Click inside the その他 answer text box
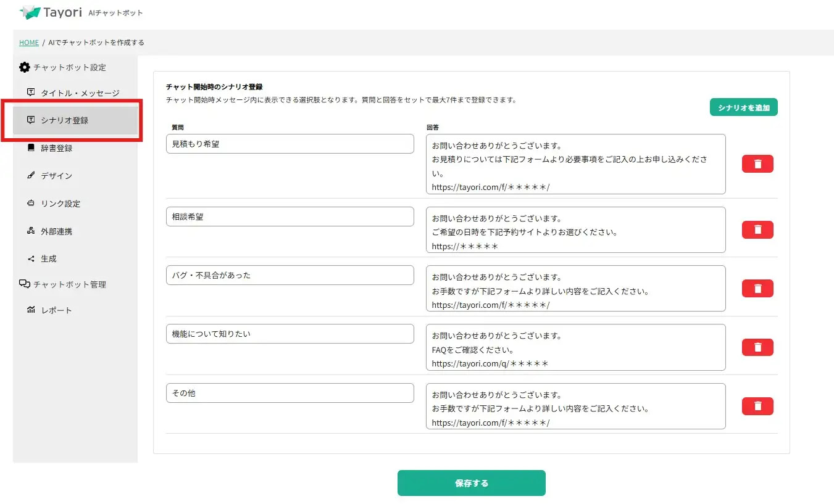834x504 pixels. click(x=575, y=406)
